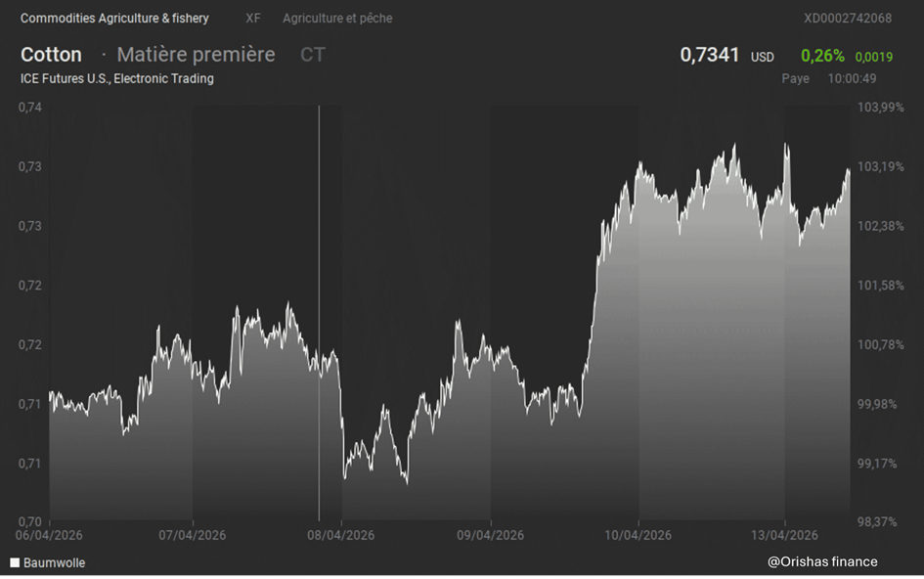Click the 10:00:49 timestamp

point(852,78)
